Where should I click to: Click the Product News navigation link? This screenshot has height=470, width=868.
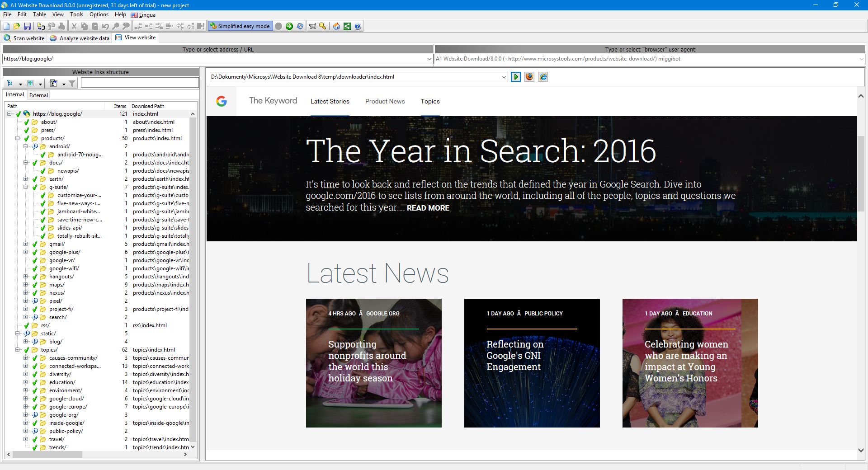(385, 101)
